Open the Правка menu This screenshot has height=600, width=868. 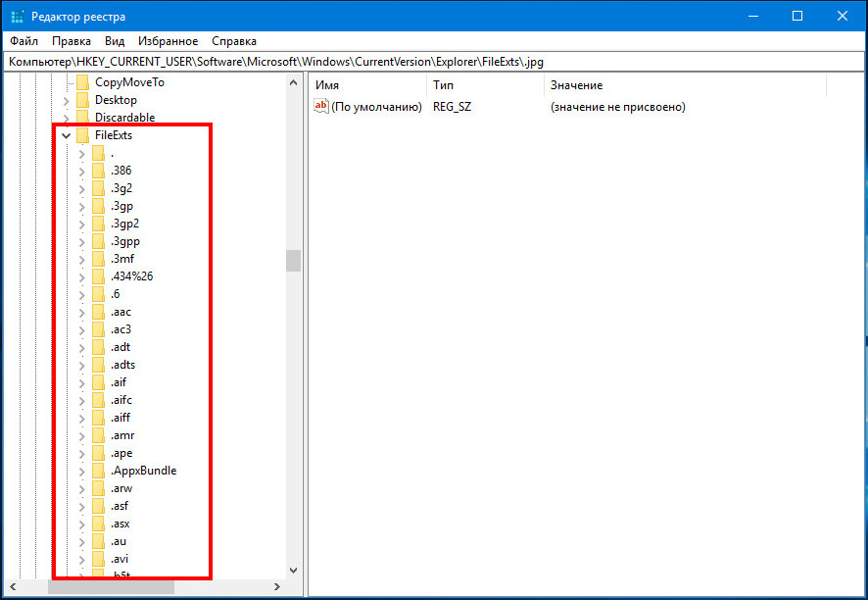click(72, 41)
